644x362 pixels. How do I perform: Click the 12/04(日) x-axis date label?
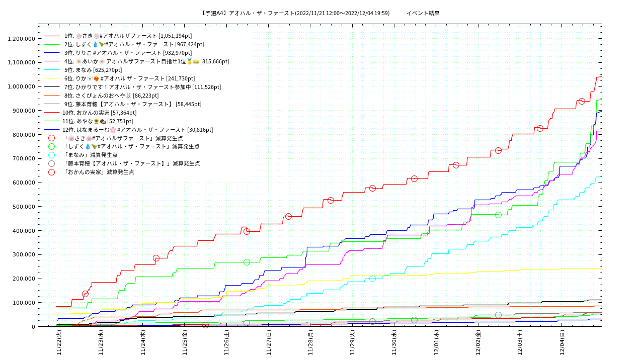coord(562,343)
